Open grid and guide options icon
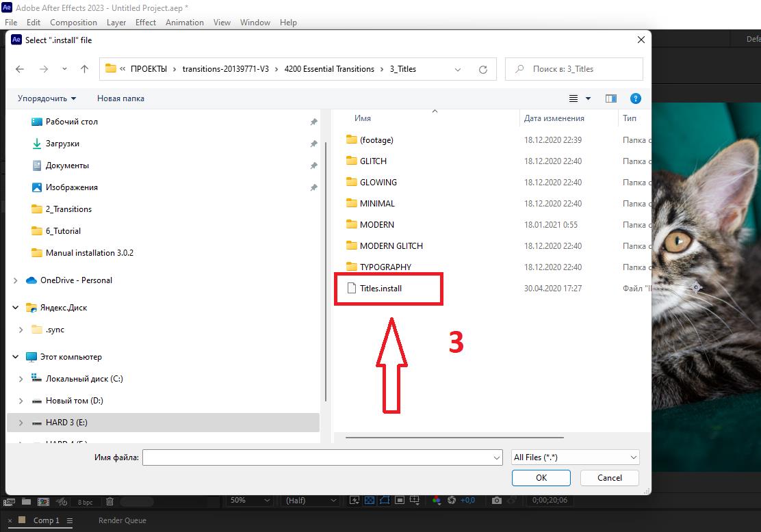Image resolution: width=761 pixels, height=532 pixels. tap(415, 500)
